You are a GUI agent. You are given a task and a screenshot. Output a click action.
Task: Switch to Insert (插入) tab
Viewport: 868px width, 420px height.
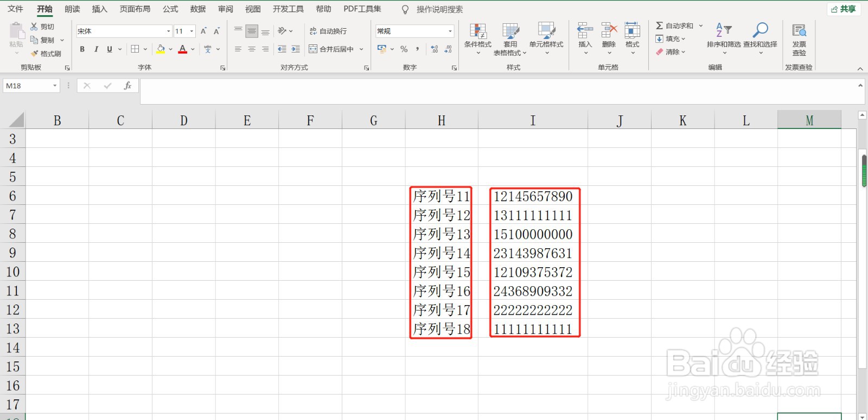100,9
